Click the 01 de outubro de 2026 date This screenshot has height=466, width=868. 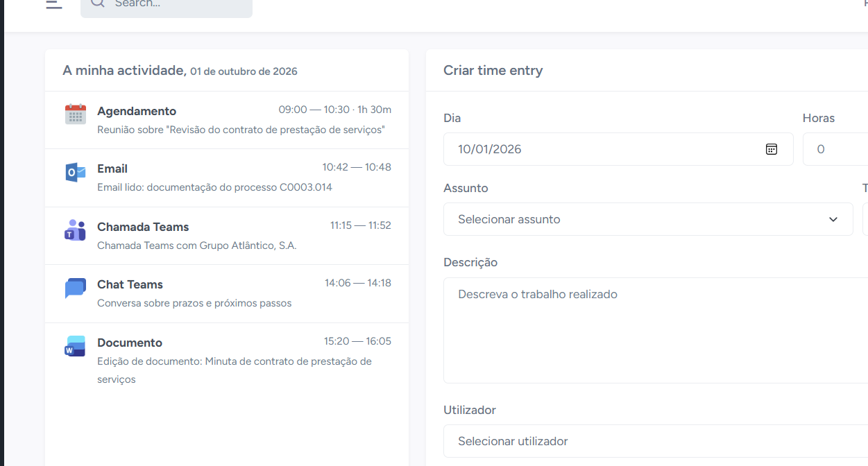244,71
